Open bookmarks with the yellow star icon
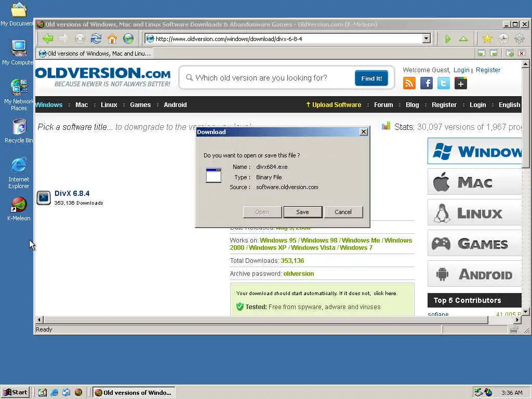The height and width of the screenshot is (399, 532). [x=487, y=38]
